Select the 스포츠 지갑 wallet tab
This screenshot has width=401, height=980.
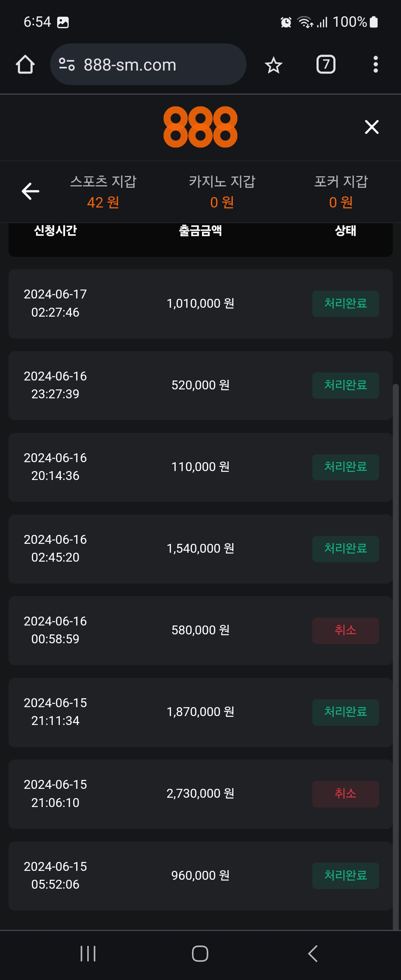click(103, 191)
